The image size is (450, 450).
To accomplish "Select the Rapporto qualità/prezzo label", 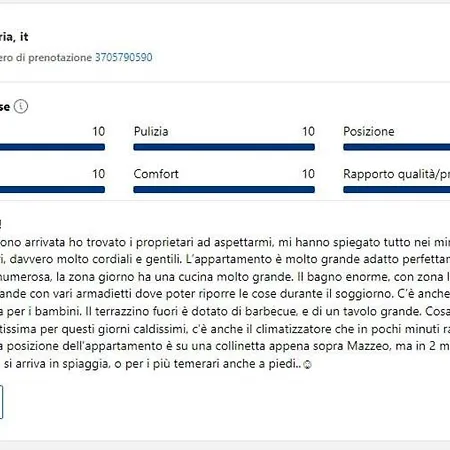I will (x=397, y=174).
